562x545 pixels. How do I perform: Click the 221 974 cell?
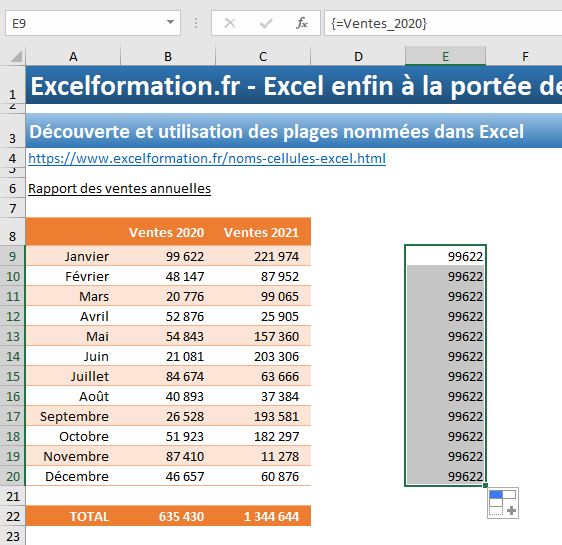tap(263, 256)
